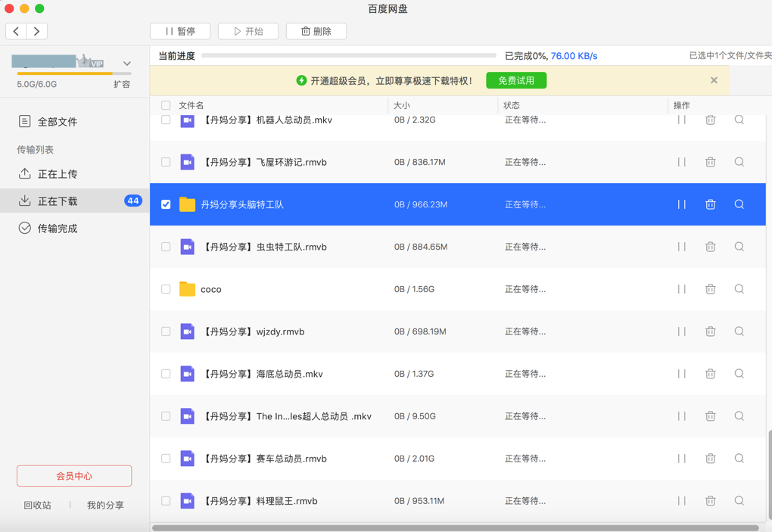
Task: Click the 删除 toolbar button
Action: click(x=316, y=31)
